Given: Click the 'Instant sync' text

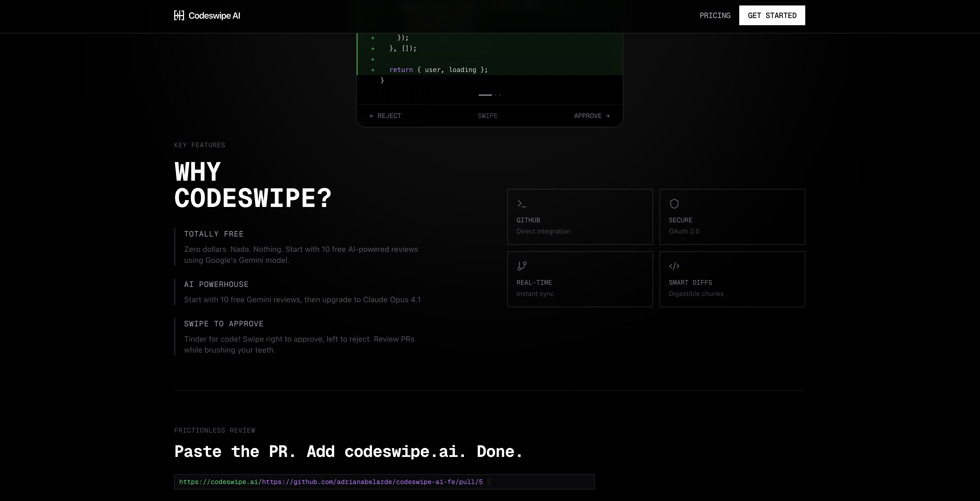Looking at the screenshot, I should click(535, 293).
